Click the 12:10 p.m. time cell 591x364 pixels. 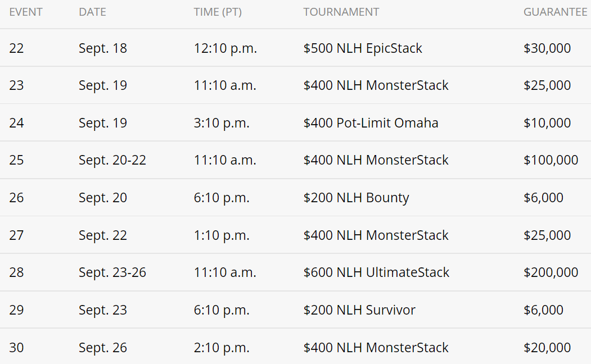pyautogui.click(x=225, y=48)
